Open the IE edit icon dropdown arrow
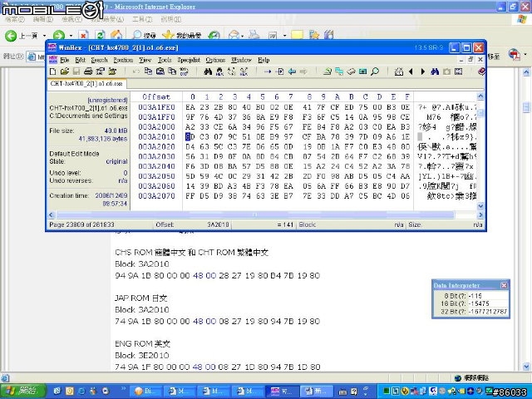Image resolution: width=532 pixels, height=399 pixels. (284, 35)
